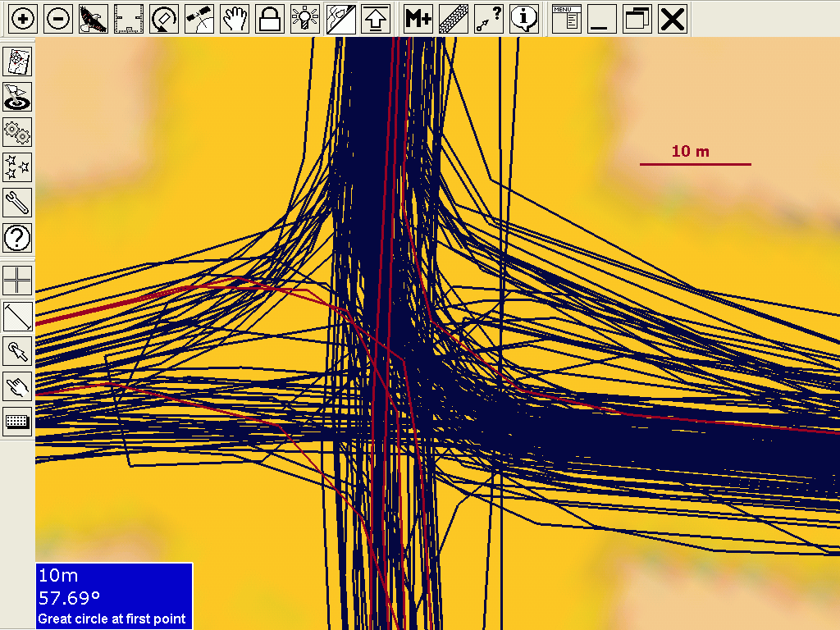
Task: Toggle the padlock lock icon
Action: click(270, 19)
